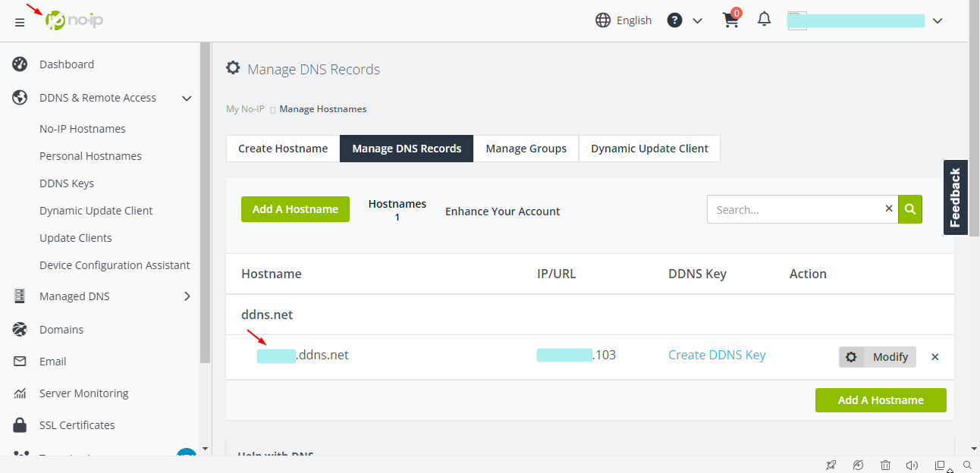Open the Email section

coord(53,362)
